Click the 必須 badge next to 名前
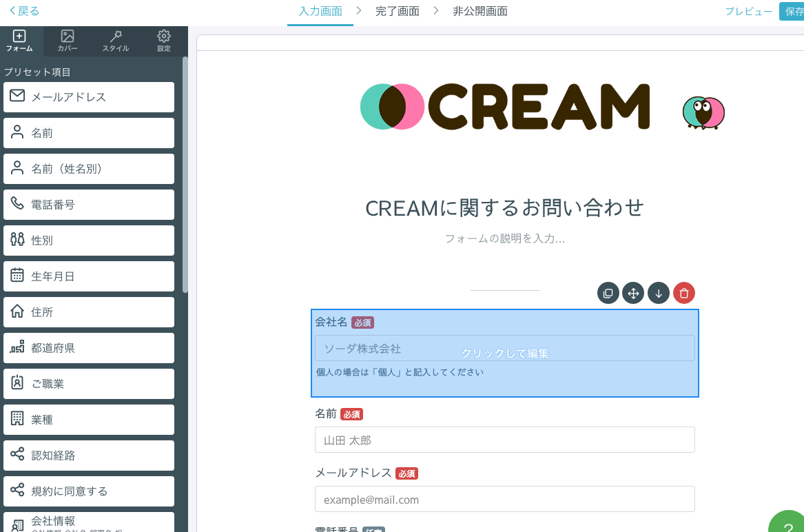 (352, 415)
